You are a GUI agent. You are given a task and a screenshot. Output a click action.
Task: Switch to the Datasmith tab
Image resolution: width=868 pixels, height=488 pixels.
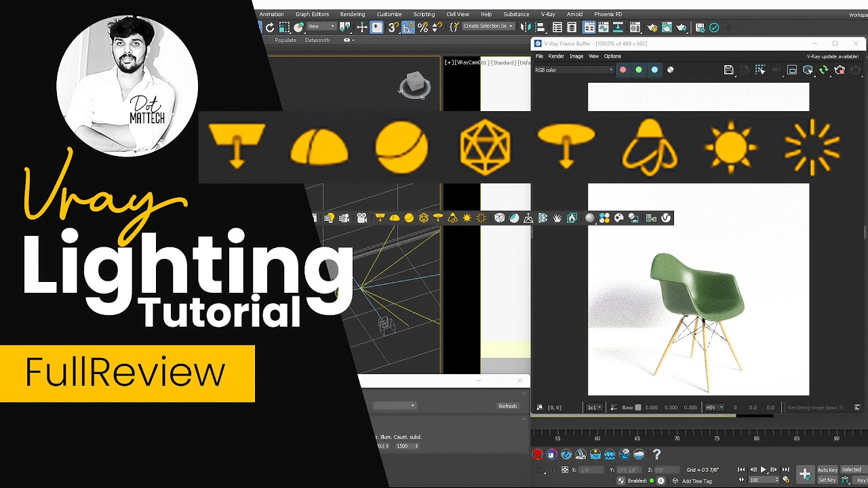pos(317,40)
